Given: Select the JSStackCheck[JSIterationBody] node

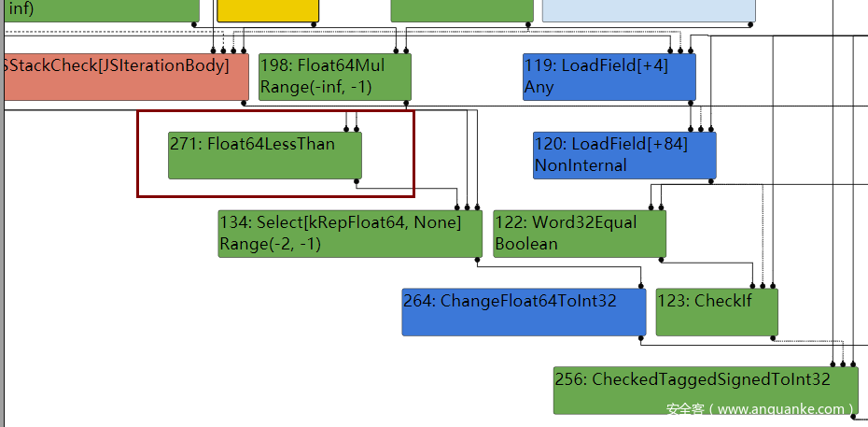Looking at the screenshot, I should (126, 77).
